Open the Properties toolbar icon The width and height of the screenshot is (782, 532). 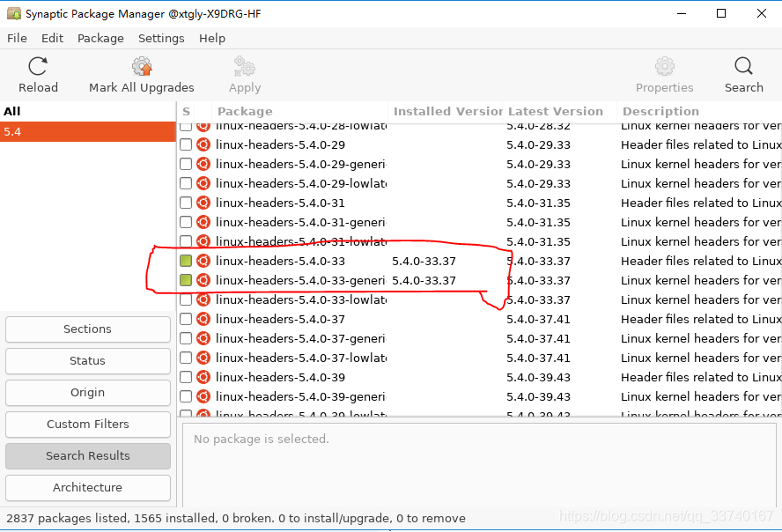click(x=664, y=66)
